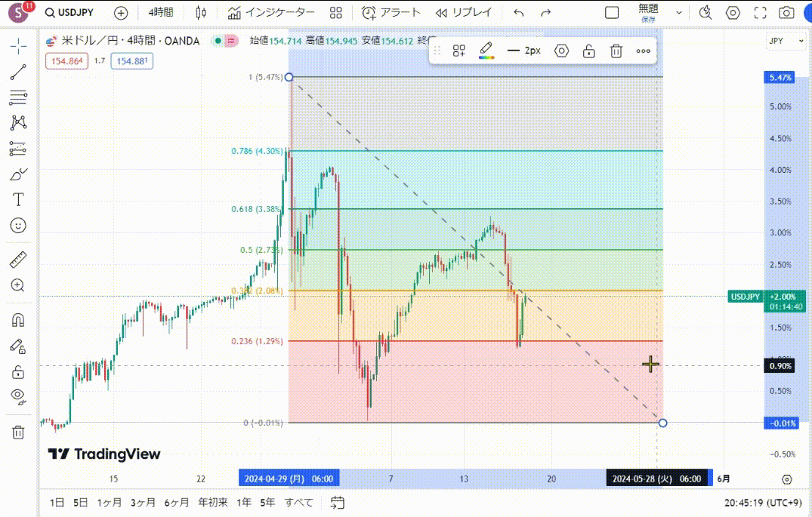Select the 年初来 date range
Screen dimensions: 812x517
pos(213,503)
